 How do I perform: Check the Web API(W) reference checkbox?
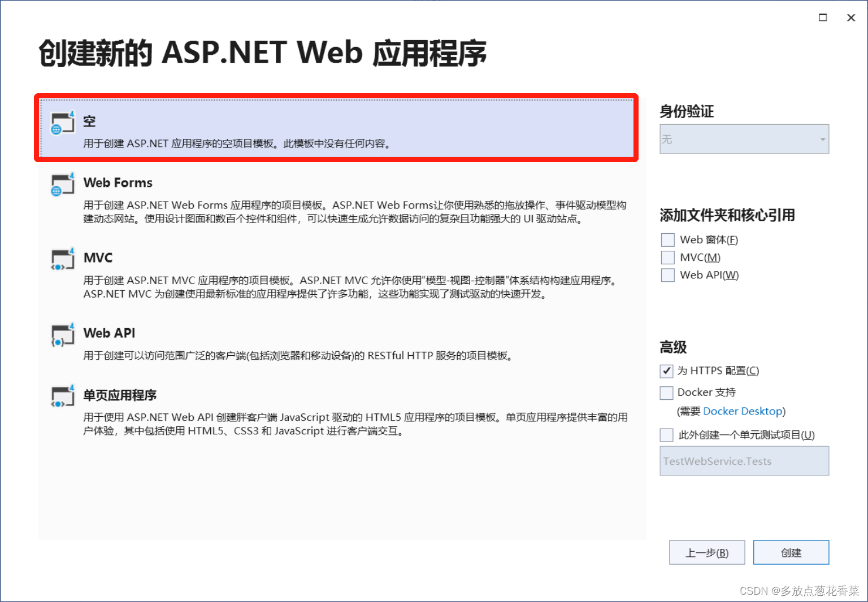click(667, 275)
